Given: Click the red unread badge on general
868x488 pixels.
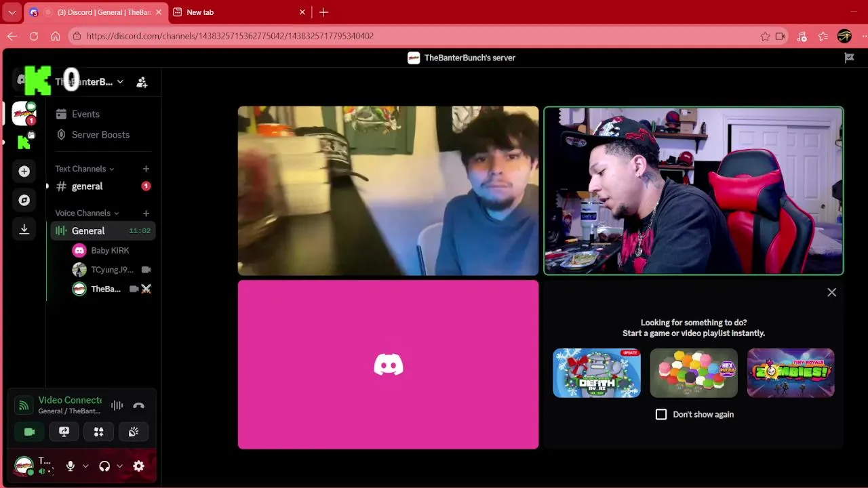Looking at the screenshot, I should point(146,186).
